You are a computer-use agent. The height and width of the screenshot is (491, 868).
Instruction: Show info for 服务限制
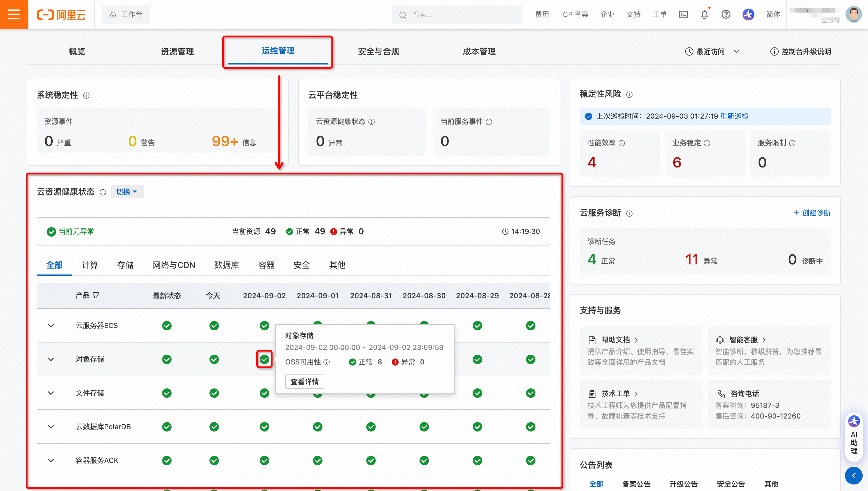pyautogui.click(x=793, y=143)
